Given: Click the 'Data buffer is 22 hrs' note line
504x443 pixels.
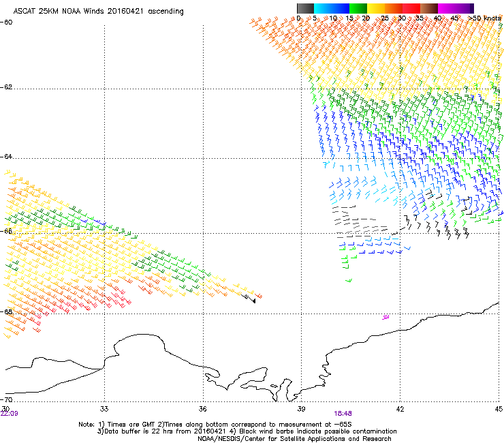Looking at the screenshot, I should [x=247, y=431].
